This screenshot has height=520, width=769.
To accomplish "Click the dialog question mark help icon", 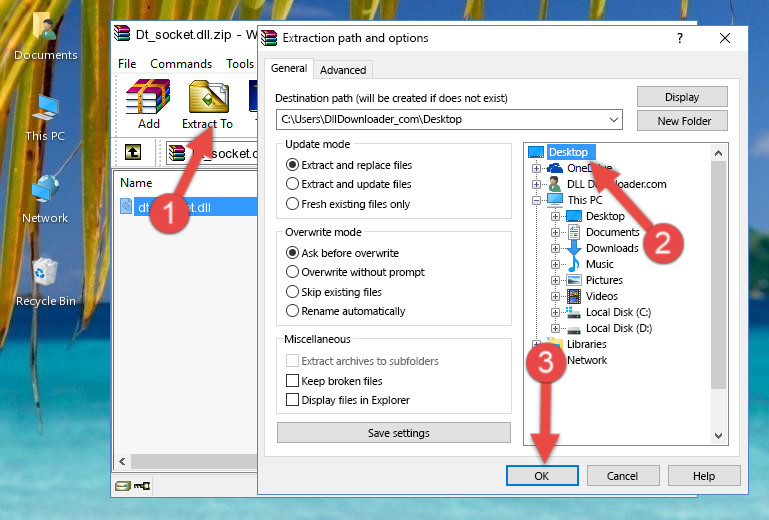I will click(680, 38).
